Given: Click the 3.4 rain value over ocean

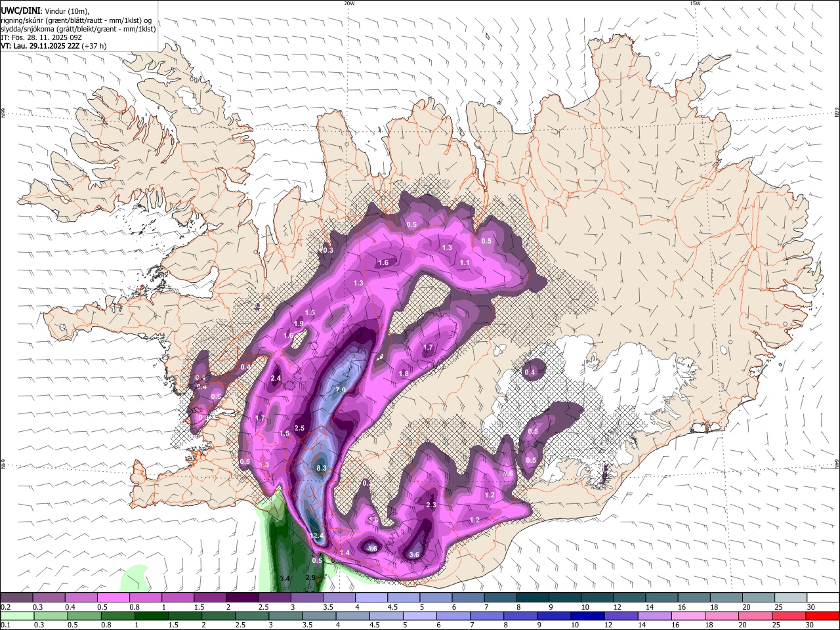Looking at the screenshot, I should coord(285,578).
